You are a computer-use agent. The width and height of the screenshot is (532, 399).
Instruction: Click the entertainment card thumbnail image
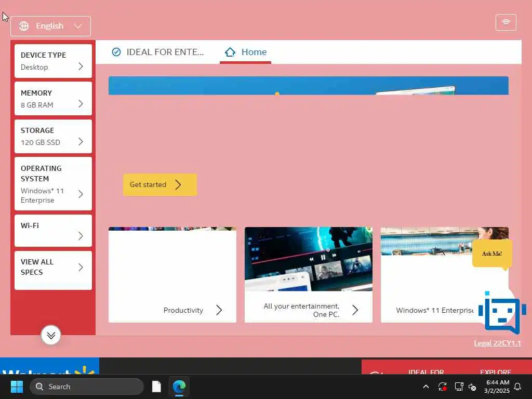tap(309, 259)
